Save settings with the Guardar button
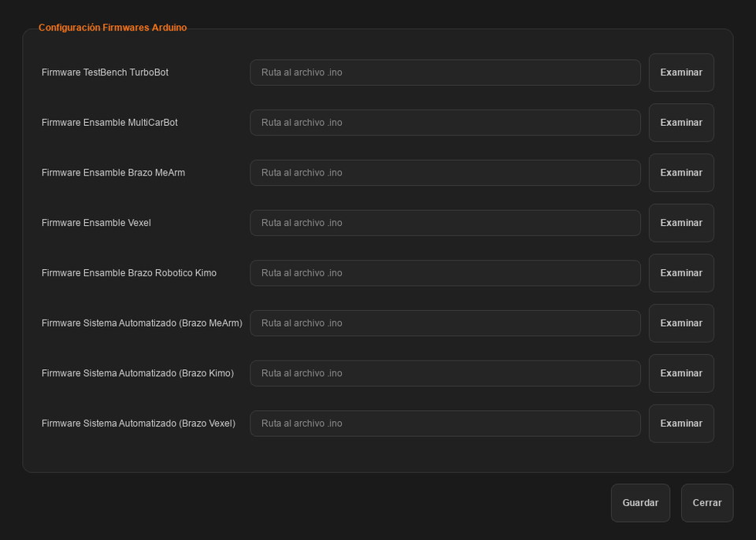 (640, 503)
